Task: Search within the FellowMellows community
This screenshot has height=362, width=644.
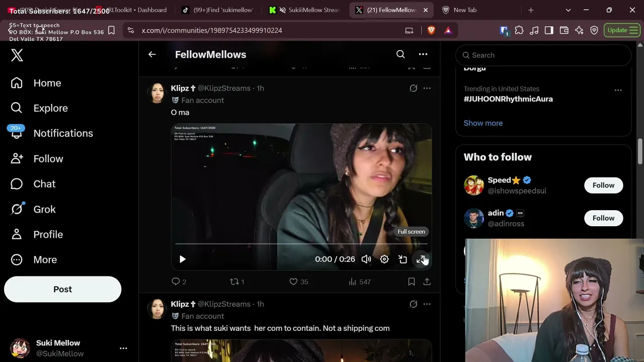Action: (400, 54)
